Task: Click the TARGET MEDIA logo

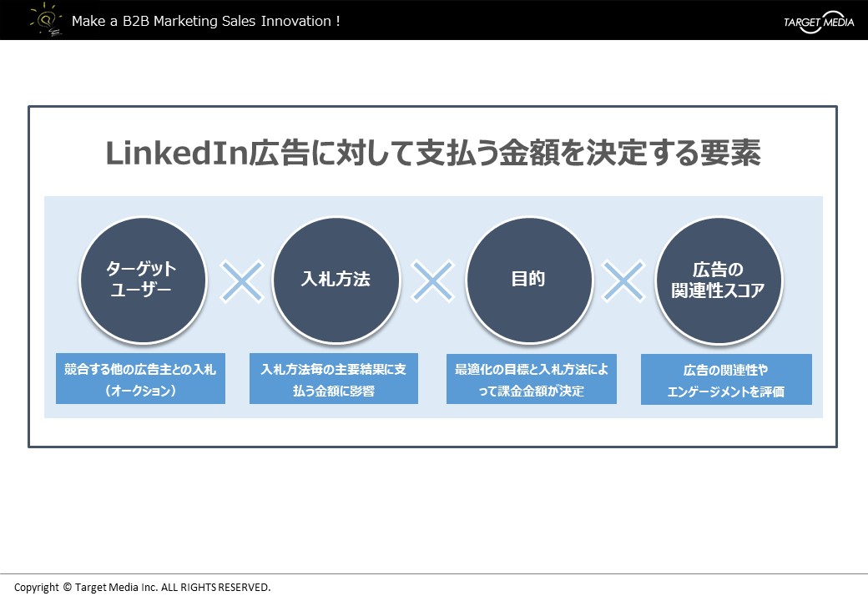Action: pyautogui.click(x=818, y=23)
